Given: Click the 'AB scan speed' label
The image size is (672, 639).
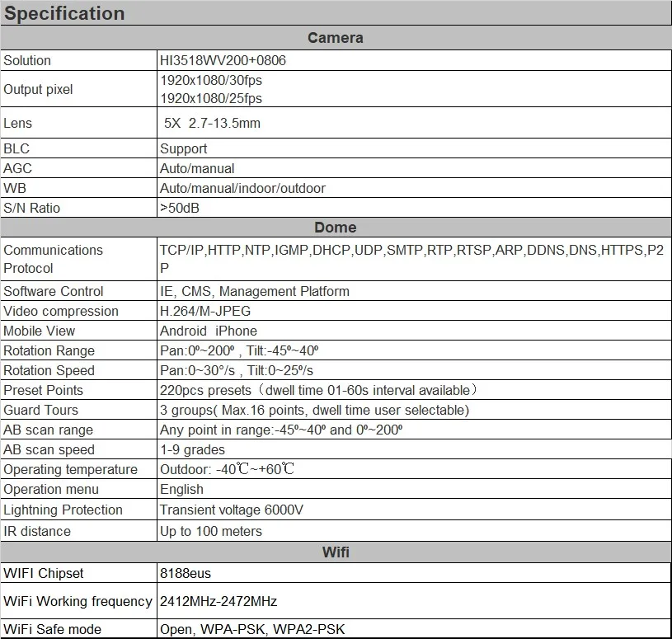Looking at the screenshot, I should click(x=49, y=449).
